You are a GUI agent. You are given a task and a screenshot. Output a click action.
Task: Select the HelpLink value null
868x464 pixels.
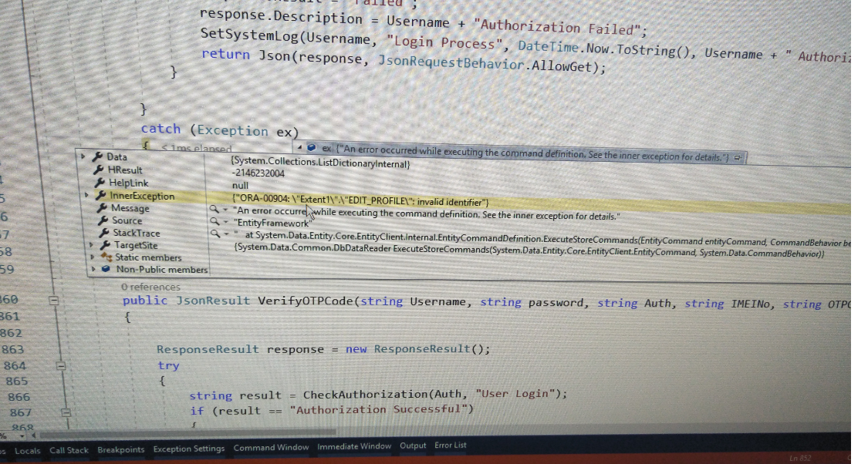click(x=240, y=185)
